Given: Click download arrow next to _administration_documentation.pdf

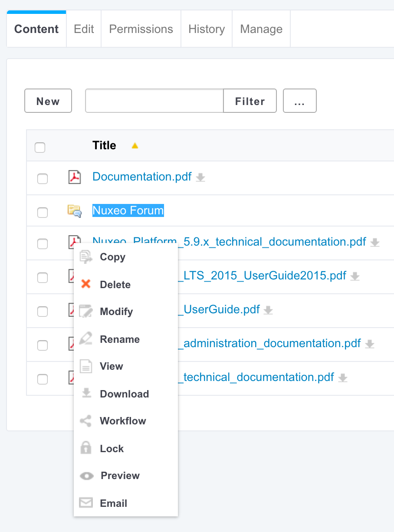Looking at the screenshot, I should coord(370,344).
